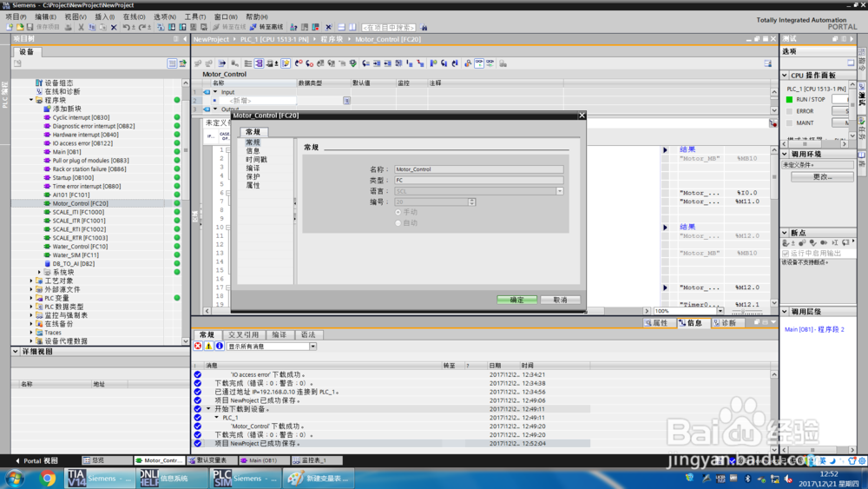Expand the 系统块 system blocks folder
Screen dimensions: 868x489
click(39, 273)
